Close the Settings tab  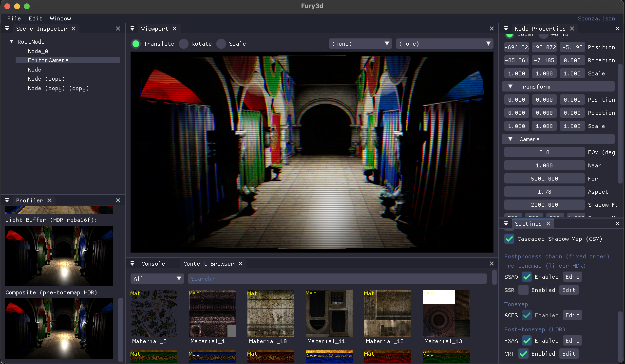click(548, 224)
